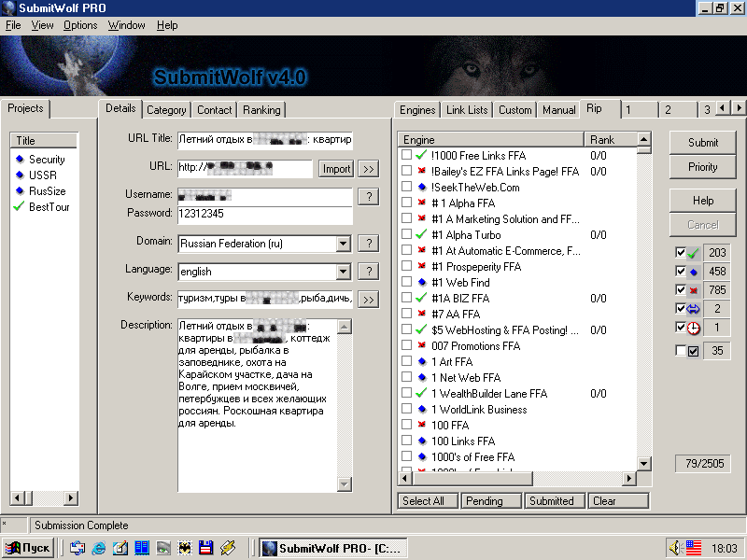Click green check icon beside #1 Alpha Turbo
This screenshot has height=560, width=747.
[421, 234]
